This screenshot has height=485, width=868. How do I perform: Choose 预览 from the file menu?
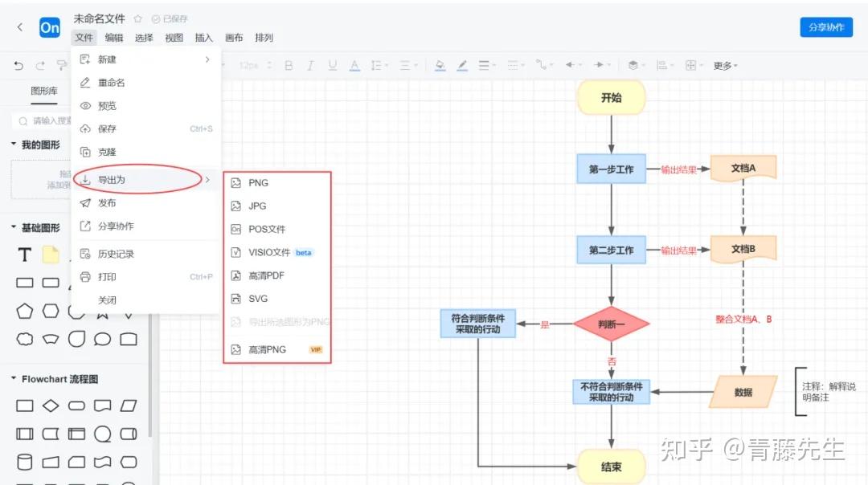tap(146, 106)
